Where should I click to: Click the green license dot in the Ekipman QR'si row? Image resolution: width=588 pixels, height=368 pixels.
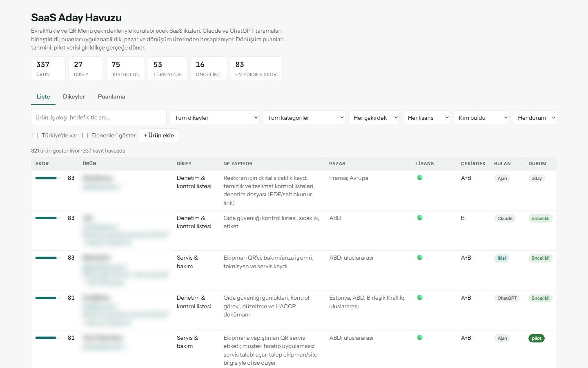(420, 258)
